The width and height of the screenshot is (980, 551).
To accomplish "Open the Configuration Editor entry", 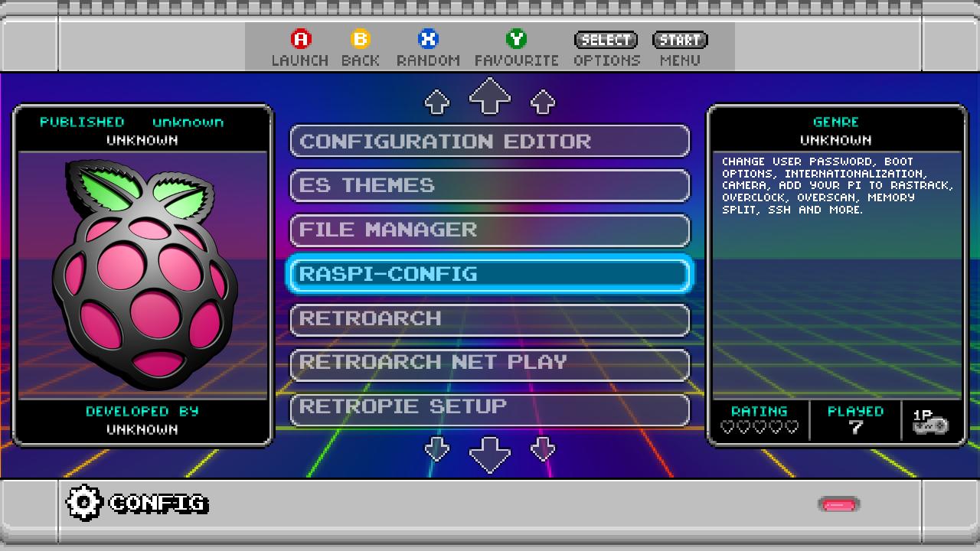I will click(490, 142).
